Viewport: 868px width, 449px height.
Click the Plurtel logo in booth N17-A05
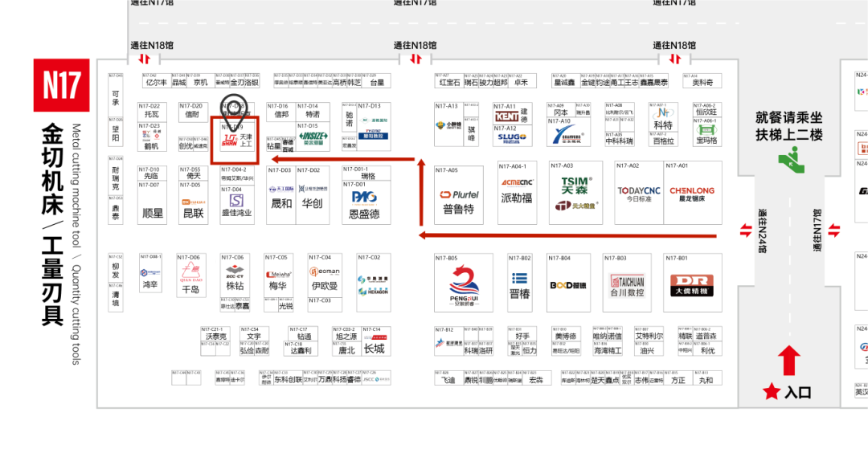459,194
